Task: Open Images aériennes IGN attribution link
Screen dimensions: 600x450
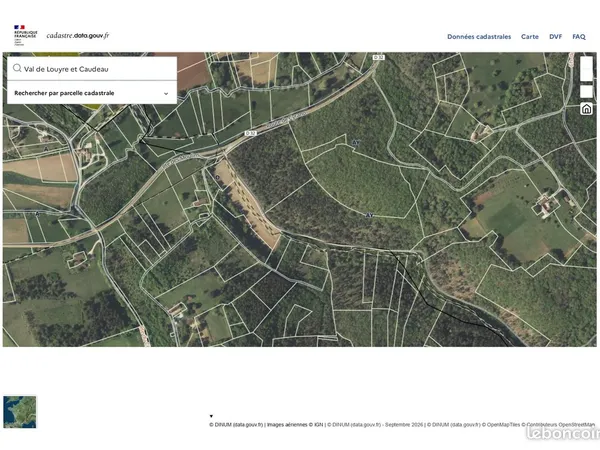Action: [x=295, y=425]
